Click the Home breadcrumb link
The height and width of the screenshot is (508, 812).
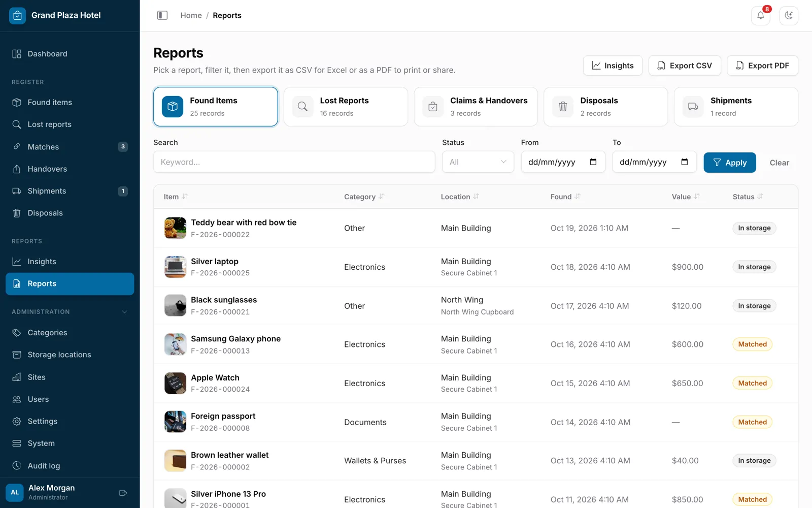tap(191, 15)
